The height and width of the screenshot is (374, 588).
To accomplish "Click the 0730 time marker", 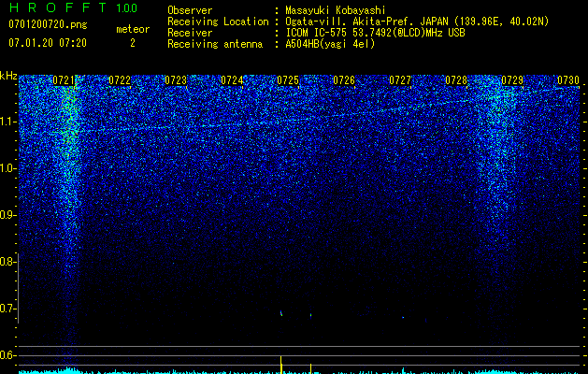I will click(x=568, y=80).
